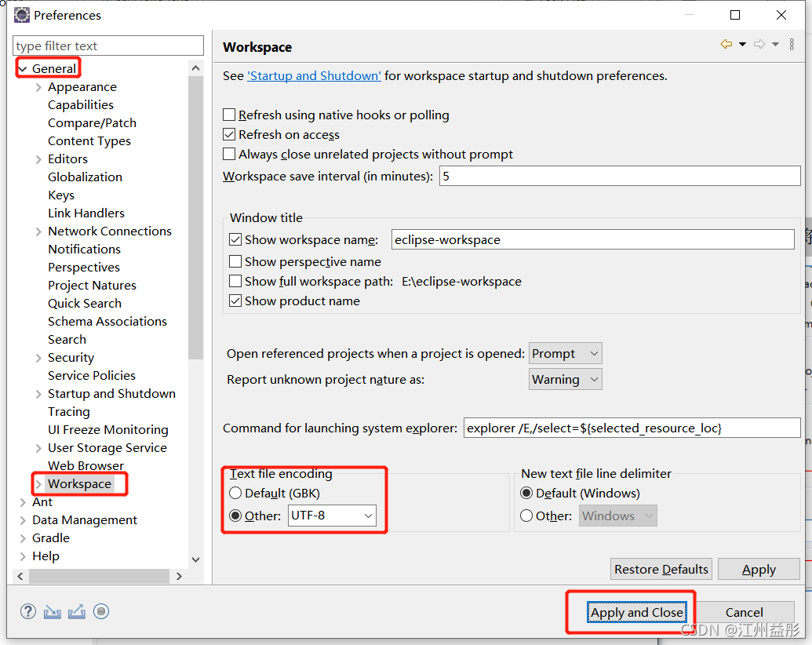This screenshot has width=812, height=645.
Task: Toggle the Refresh on access checkbox
Action: tap(229, 134)
